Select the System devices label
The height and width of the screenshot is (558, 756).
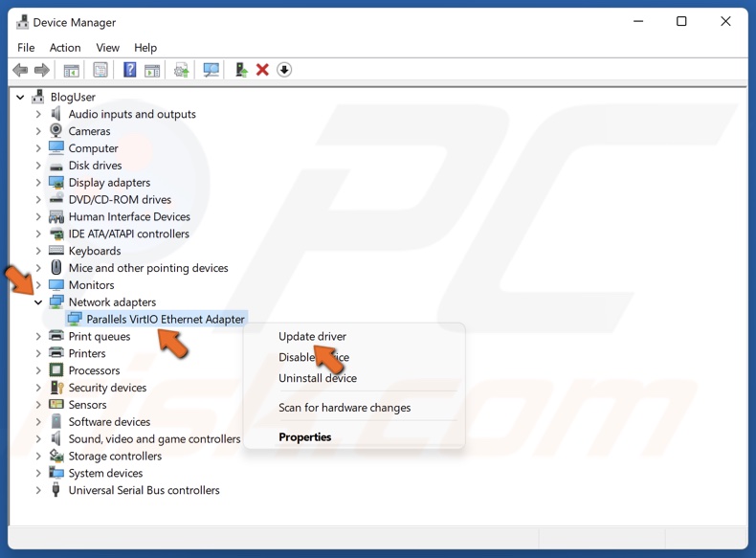click(105, 473)
